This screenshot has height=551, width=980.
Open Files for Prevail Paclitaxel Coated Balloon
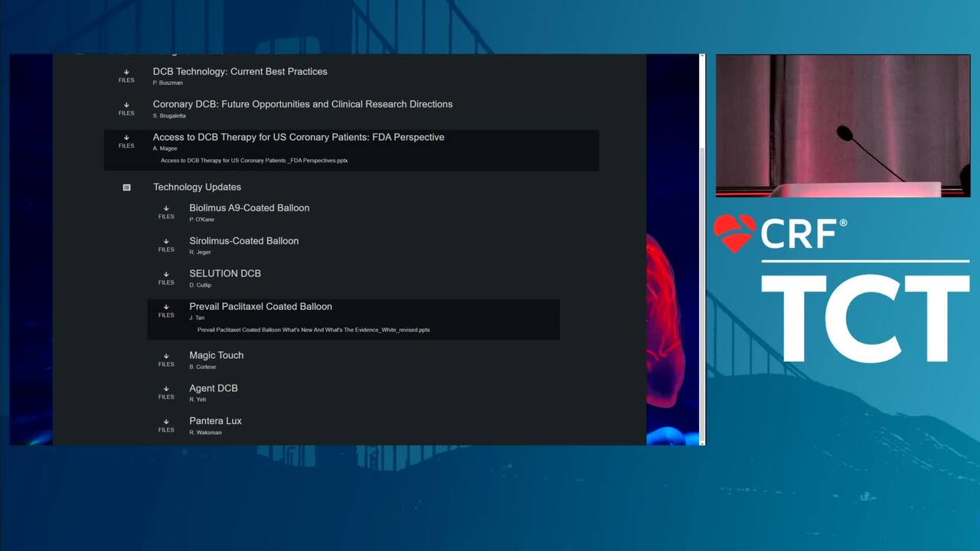166,311
